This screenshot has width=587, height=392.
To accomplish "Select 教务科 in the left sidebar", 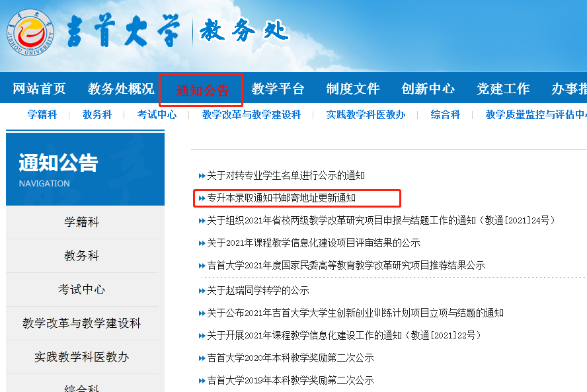I will 81,256.
